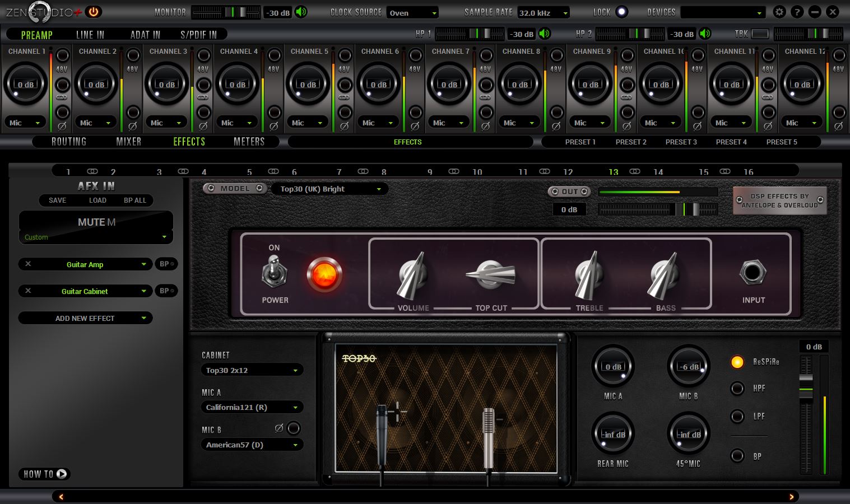Open the settings gear
The width and height of the screenshot is (850, 504).
779,12
